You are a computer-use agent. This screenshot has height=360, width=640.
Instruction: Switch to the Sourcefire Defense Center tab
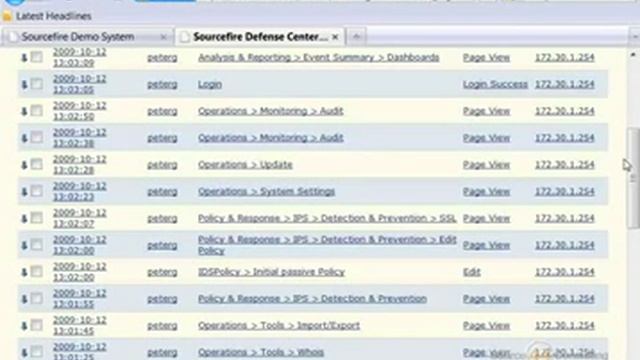point(260,37)
